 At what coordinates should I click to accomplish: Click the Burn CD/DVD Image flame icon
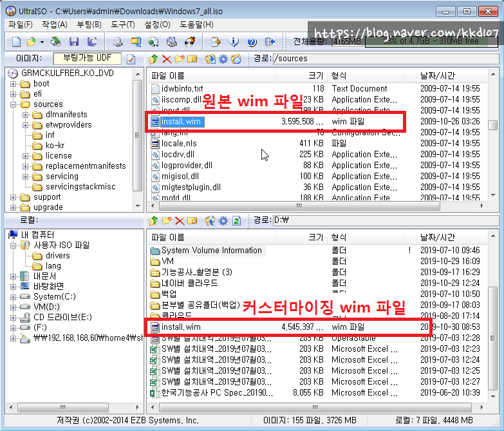(x=190, y=42)
